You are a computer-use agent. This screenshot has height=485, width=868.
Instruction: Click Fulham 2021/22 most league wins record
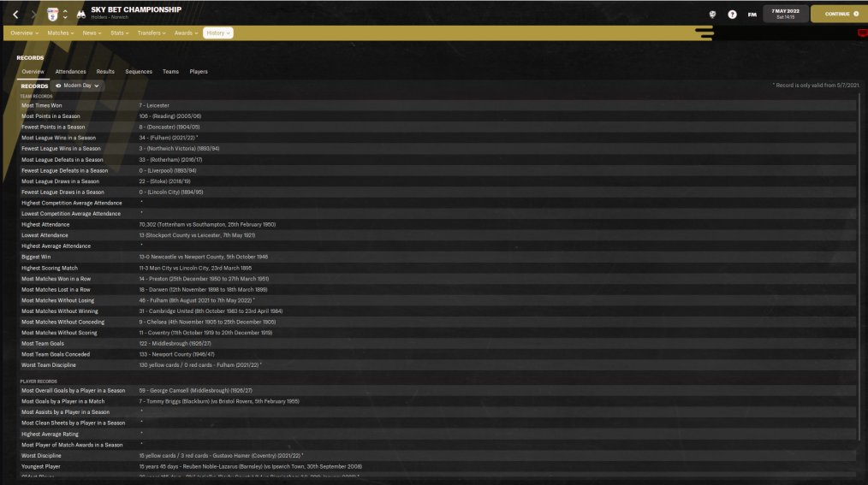pos(169,138)
